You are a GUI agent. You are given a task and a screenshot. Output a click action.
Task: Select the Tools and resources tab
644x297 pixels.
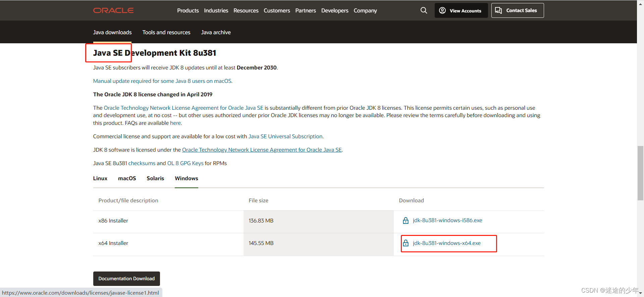(x=166, y=32)
